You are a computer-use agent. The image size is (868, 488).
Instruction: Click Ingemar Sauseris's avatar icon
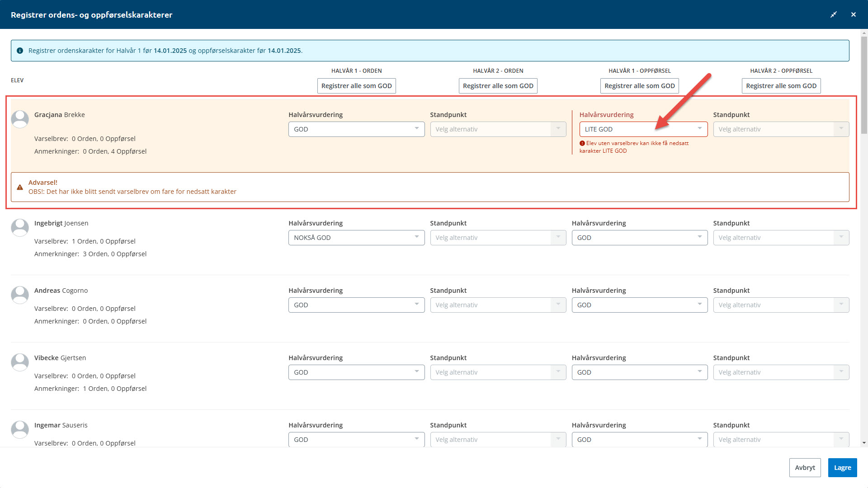(20, 430)
